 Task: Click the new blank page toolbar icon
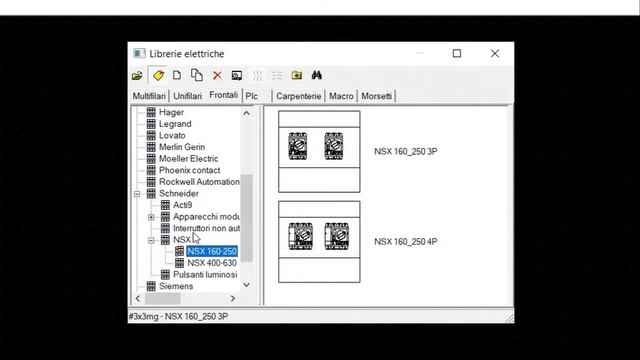(177, 75)
